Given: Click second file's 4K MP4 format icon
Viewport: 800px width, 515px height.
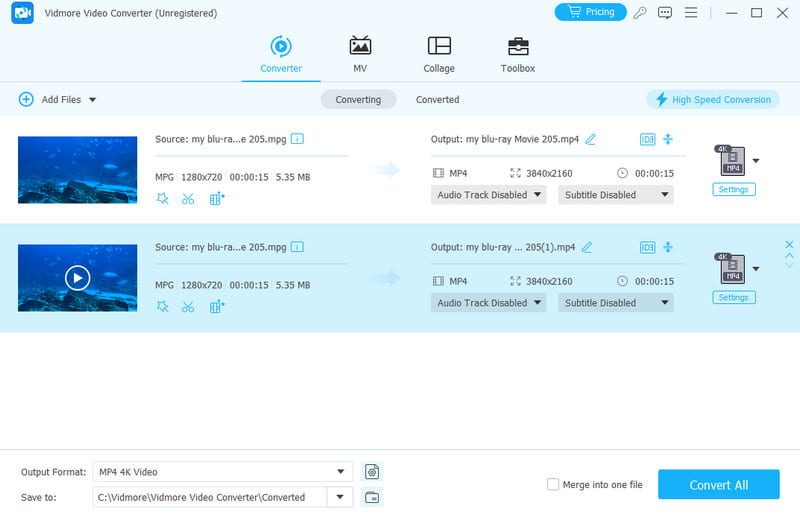Looking at the screenshot, I should pos(731,268).
